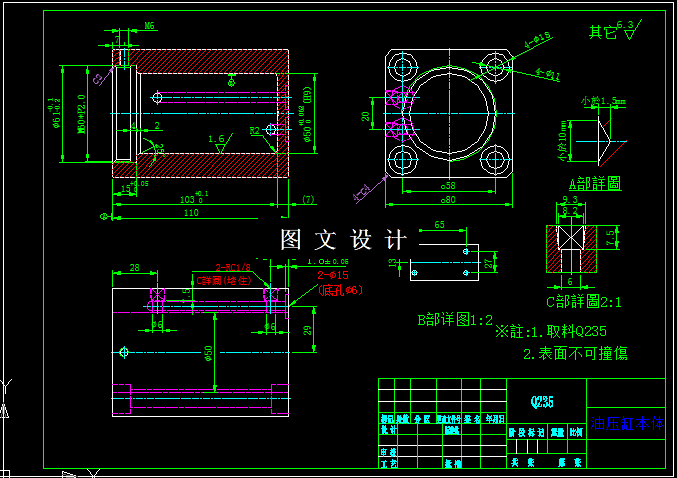Select the "9.3" dimension in C detail
Image resolution: width=677 pixels, height=478 pixels.
tap(570, 199)
